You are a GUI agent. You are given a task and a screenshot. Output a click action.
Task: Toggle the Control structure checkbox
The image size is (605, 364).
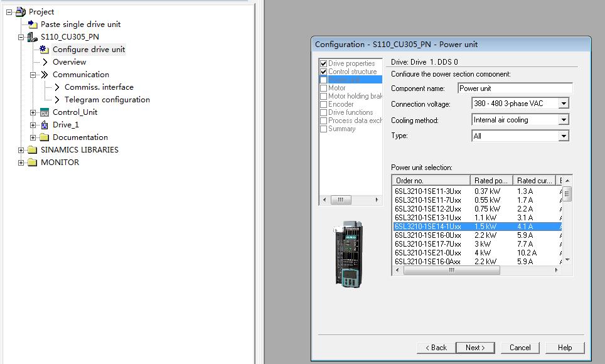324,72
